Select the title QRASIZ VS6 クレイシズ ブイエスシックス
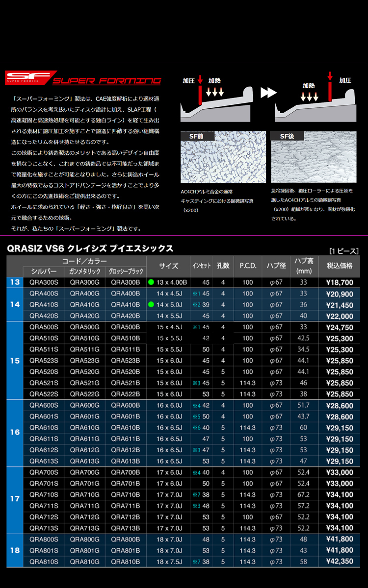Screen dimensions: 368x588 pos(90,248)
